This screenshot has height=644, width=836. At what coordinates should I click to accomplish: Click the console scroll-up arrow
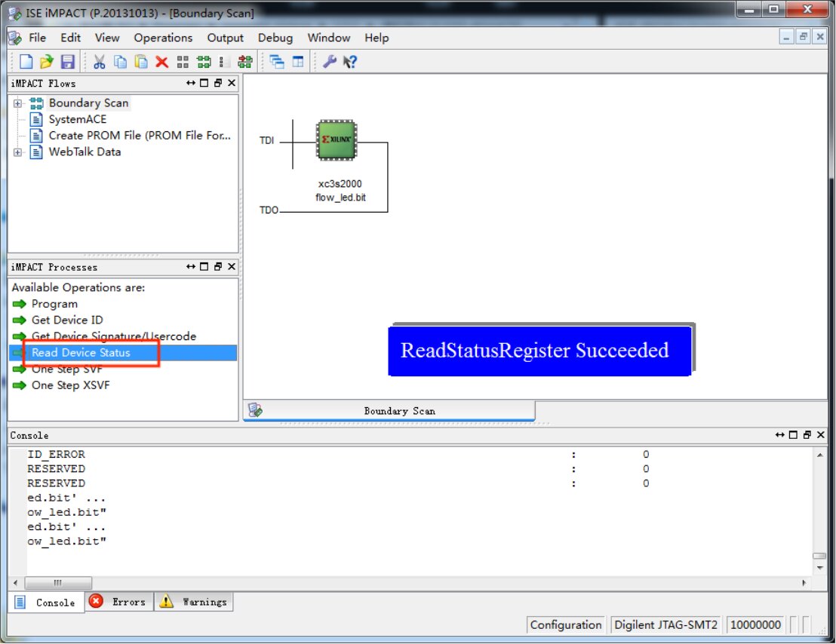coord(819,455)
